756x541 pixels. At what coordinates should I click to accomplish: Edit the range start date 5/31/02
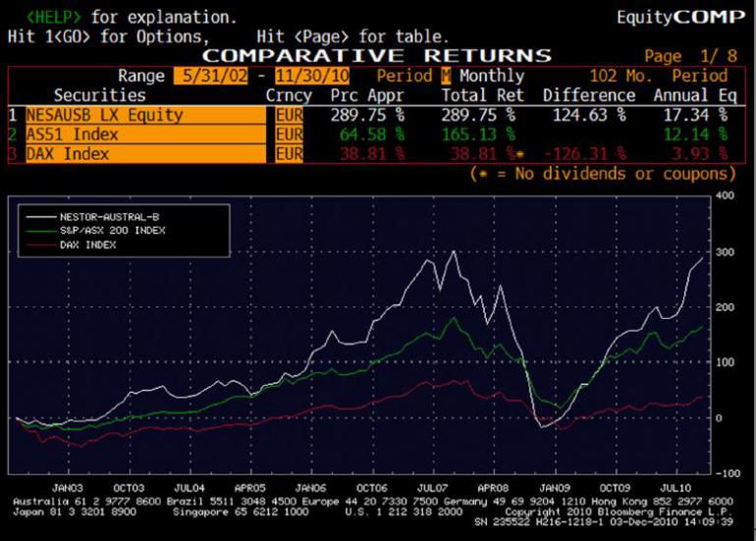(211, 76)
